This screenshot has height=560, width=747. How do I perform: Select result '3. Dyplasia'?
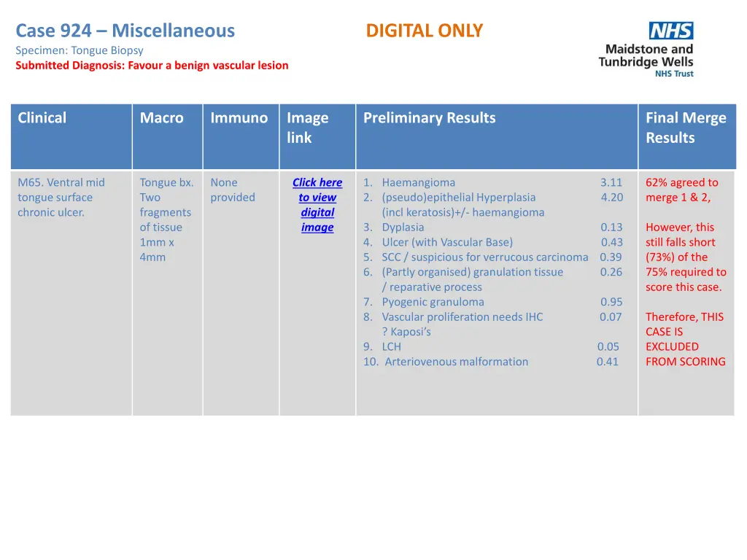(x=393, y=227)
